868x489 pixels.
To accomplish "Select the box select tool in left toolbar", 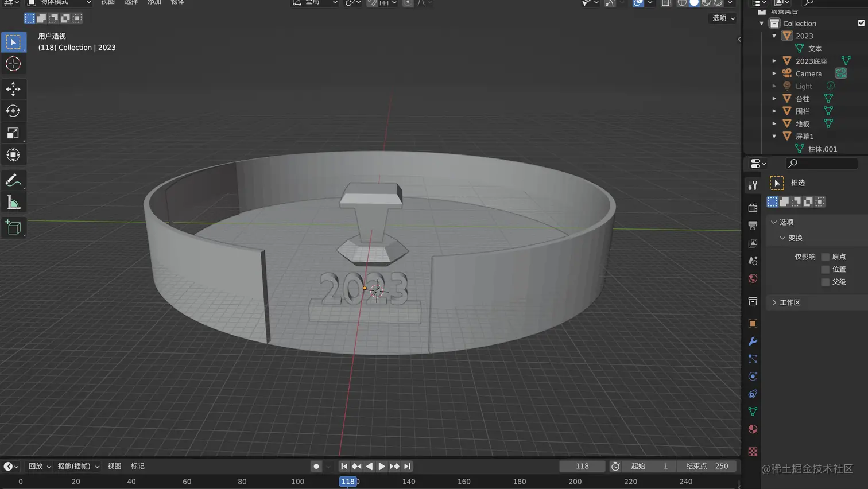I will [x=13, y=42].
